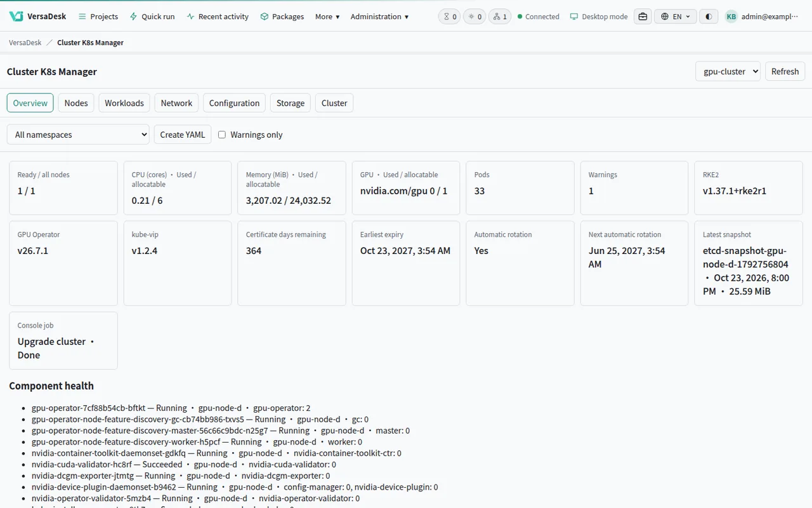Select the Overview tab
The image size is (812, 508).
(30, 103)
